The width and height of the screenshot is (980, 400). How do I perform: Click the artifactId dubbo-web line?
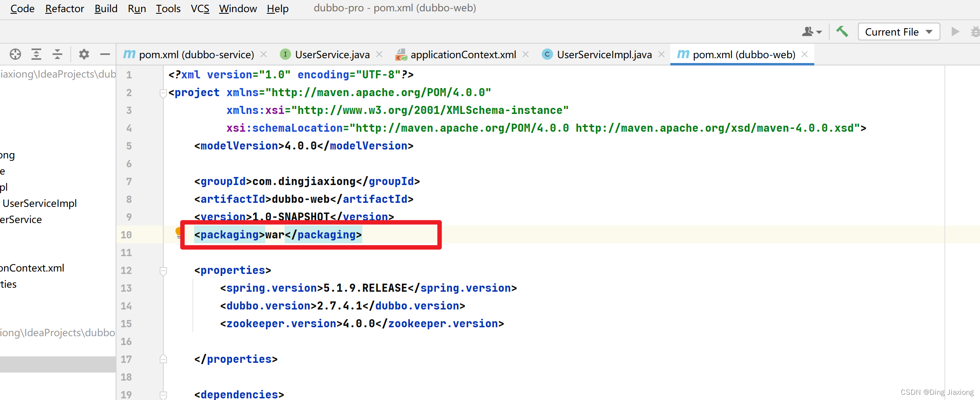pos(304,199)
